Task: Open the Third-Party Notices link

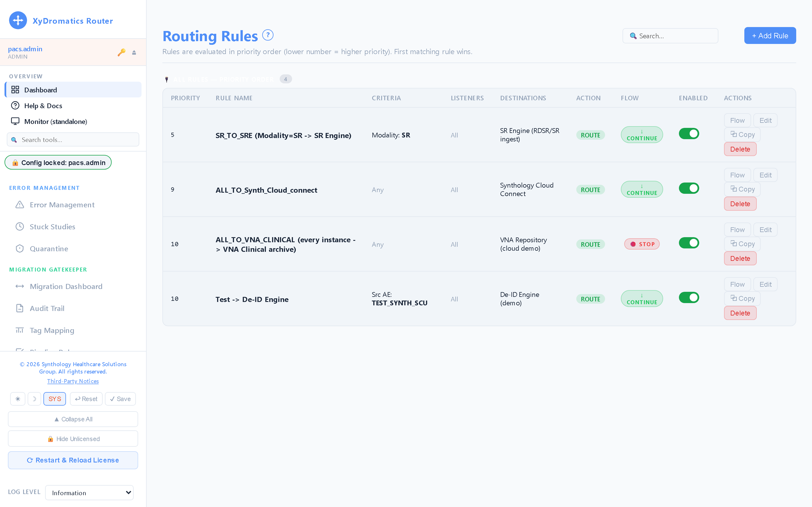Action: click(73, 381)
